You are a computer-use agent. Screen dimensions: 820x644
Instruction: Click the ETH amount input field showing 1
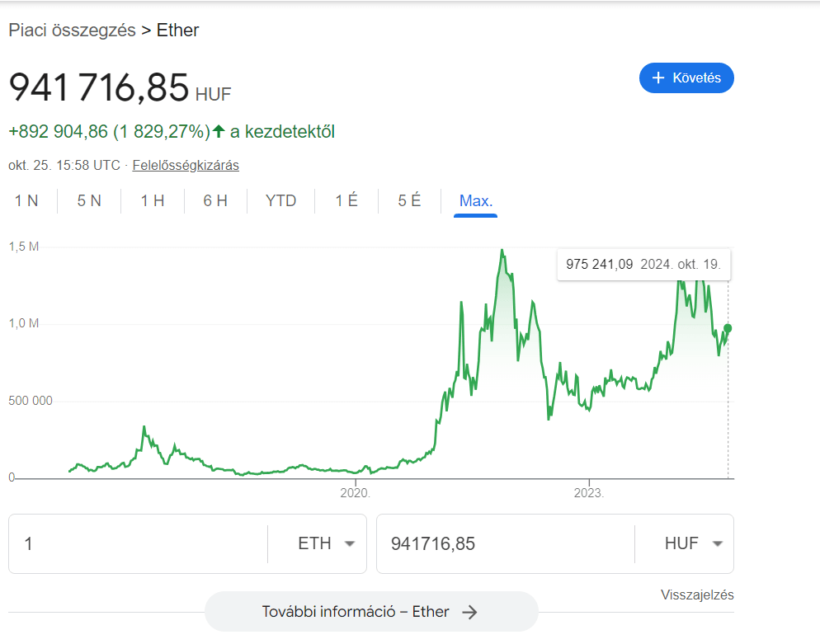point(124,543)
